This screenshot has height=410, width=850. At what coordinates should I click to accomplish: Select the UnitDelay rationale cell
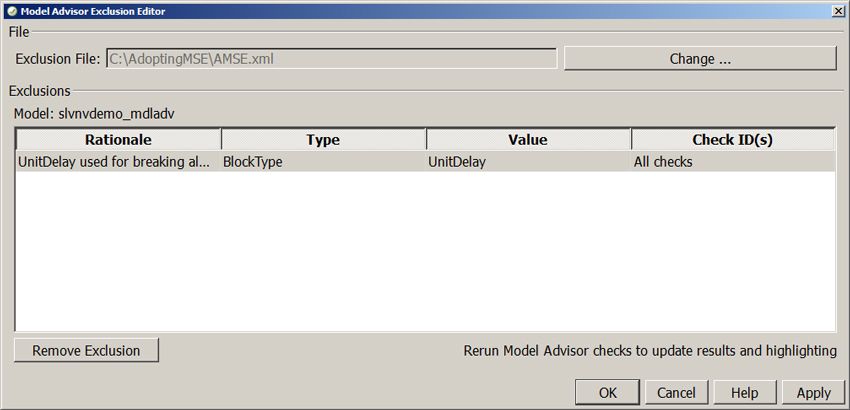115,162
